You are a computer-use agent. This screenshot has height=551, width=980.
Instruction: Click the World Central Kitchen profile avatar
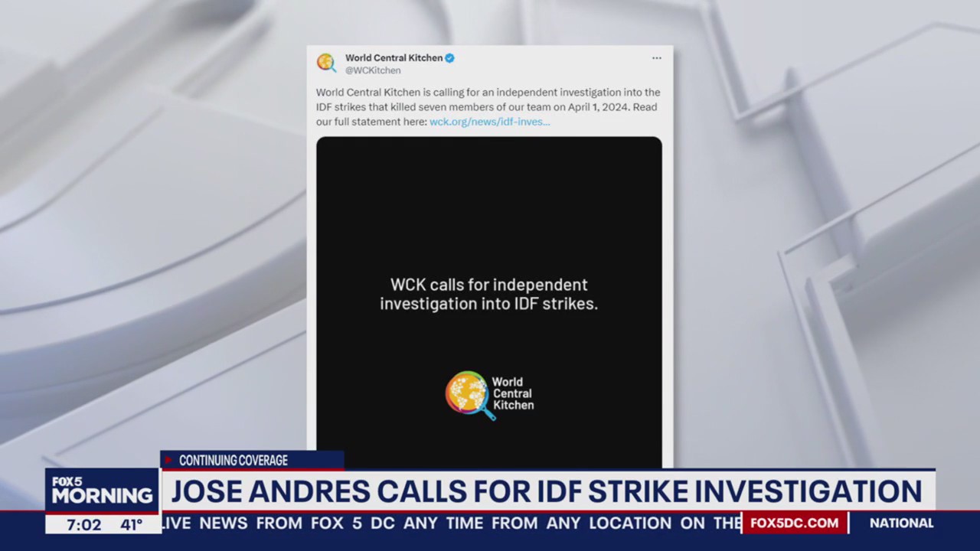click(327, 64)
